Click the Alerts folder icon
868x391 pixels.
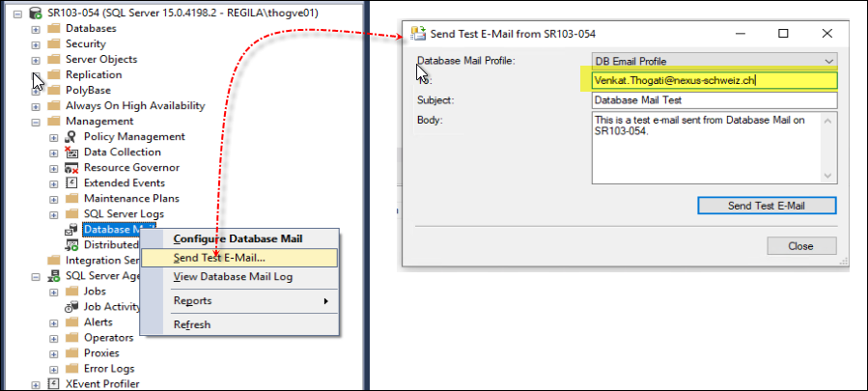tap(71, 322)
